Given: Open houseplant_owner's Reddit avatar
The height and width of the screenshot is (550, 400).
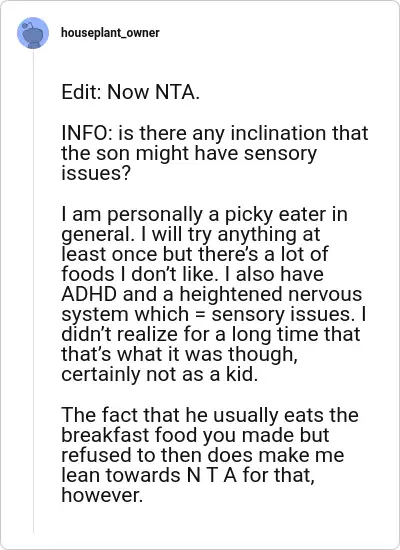Looking at the screenshot, I should pyautogui.click(x=33, y=33).
